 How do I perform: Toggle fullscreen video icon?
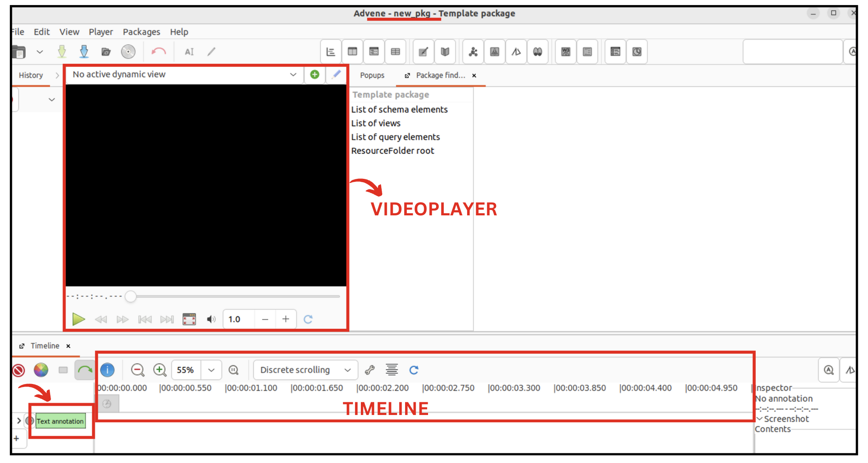pyautogui.click(x=189, y=319)
